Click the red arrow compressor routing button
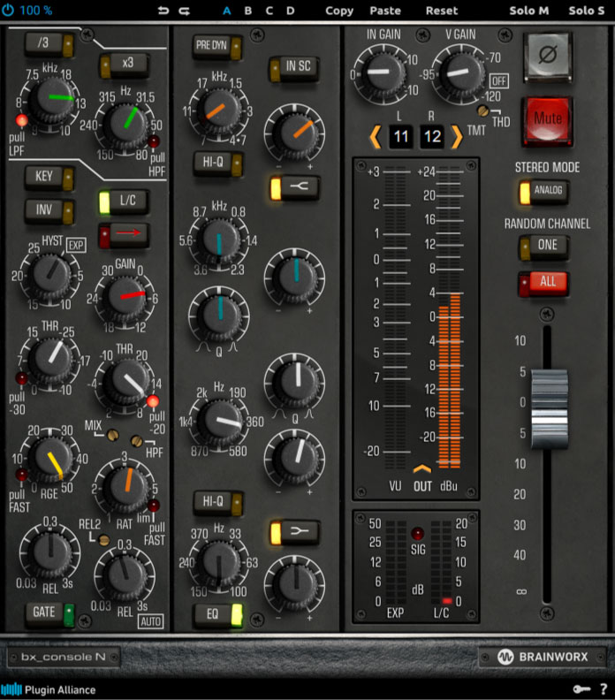615x700 pixels. [124, 235]
